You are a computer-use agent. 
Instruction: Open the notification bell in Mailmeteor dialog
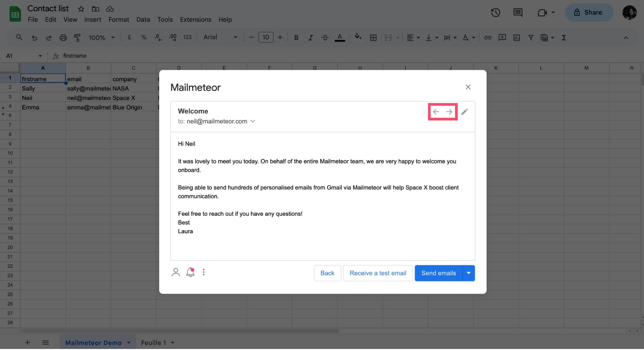(x=190, y=272)
